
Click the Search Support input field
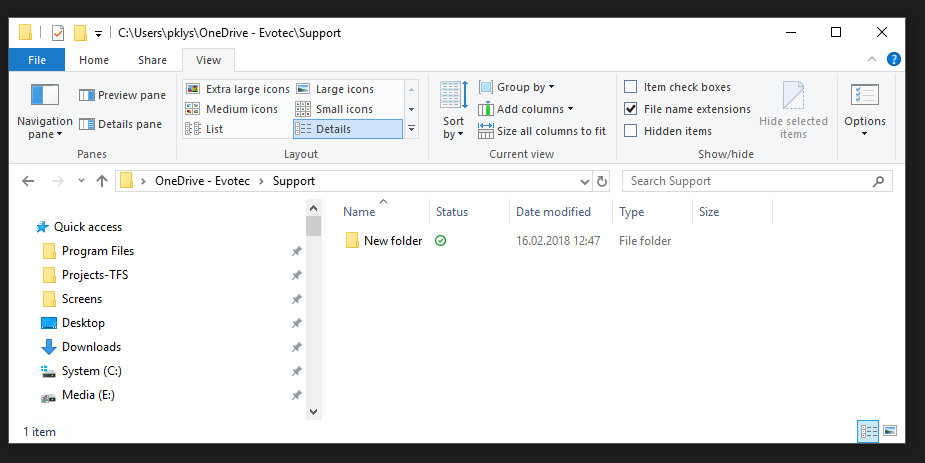pos(748,181)
